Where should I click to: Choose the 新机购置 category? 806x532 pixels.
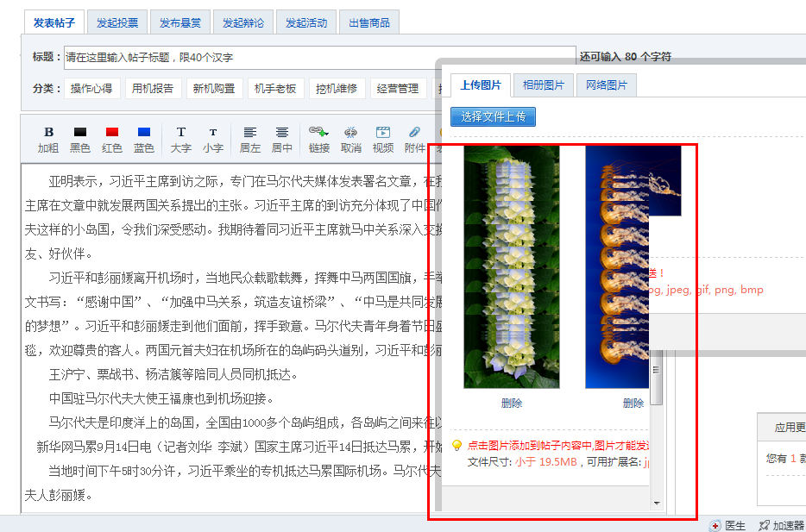click(214, 88)
